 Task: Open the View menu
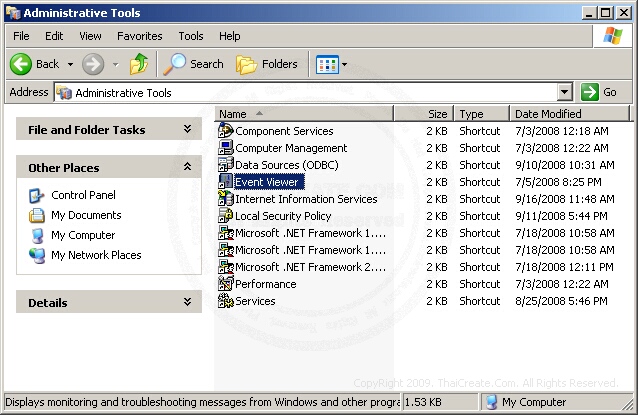click(90, 36)
